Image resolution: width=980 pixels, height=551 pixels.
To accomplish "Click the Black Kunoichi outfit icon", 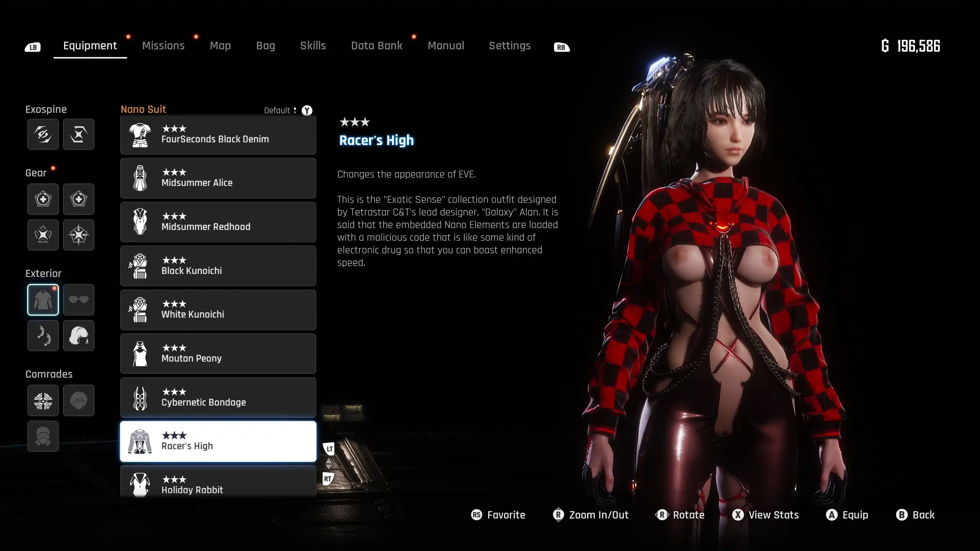I will point(139,266).
